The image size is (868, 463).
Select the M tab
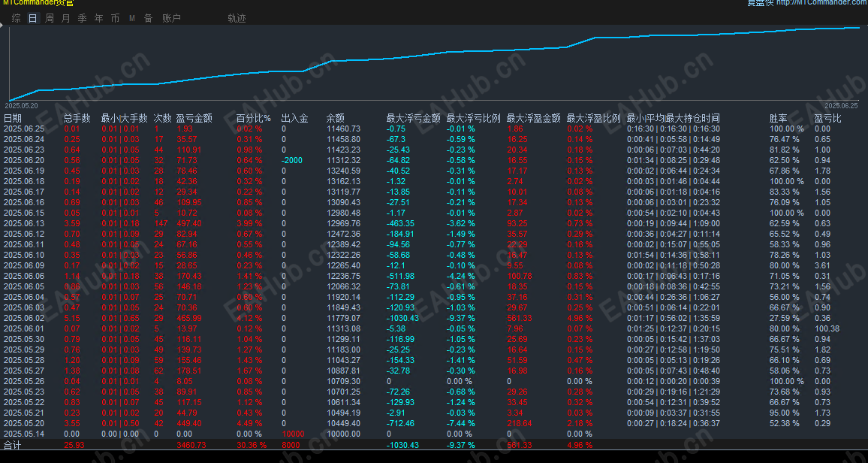131,18
